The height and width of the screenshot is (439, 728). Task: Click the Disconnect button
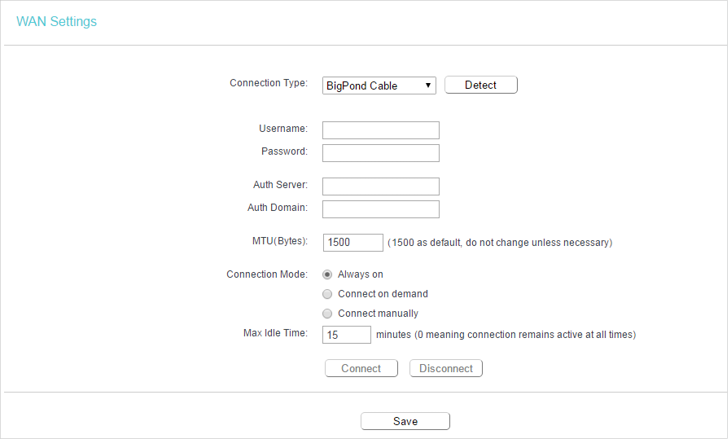[446, 368]
